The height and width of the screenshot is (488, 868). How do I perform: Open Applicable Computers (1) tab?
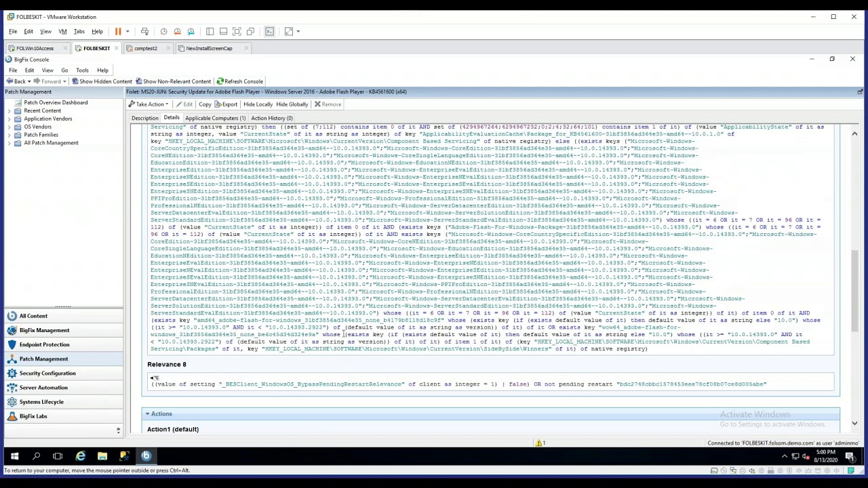pyautogui.click(x=215, y=118)
